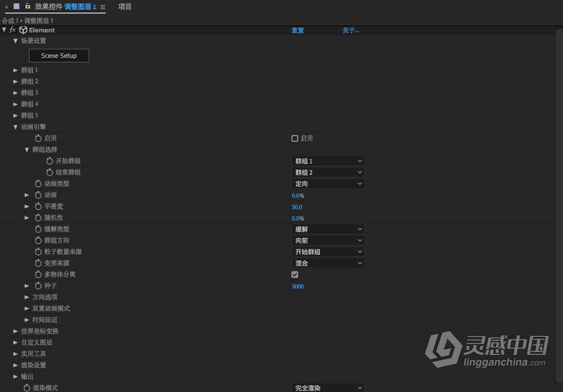Toggle stopwatch for 缓解类型

pyautogui.click(x=39, y=229)
